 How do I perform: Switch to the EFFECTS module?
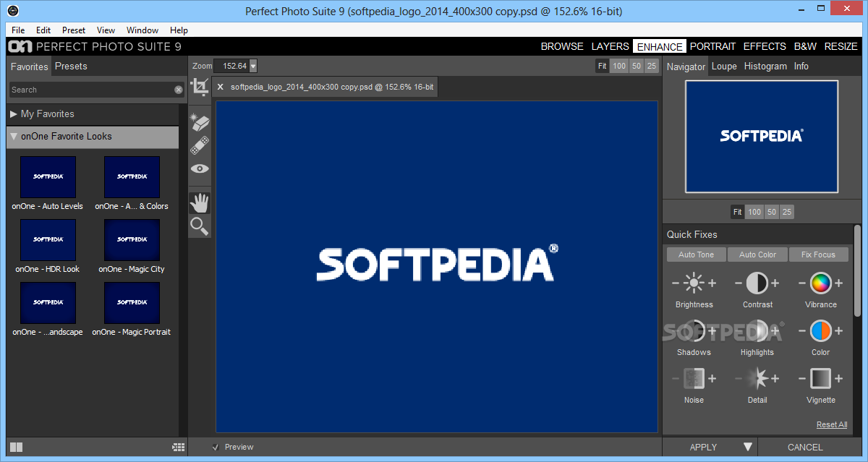coord(765,46)
